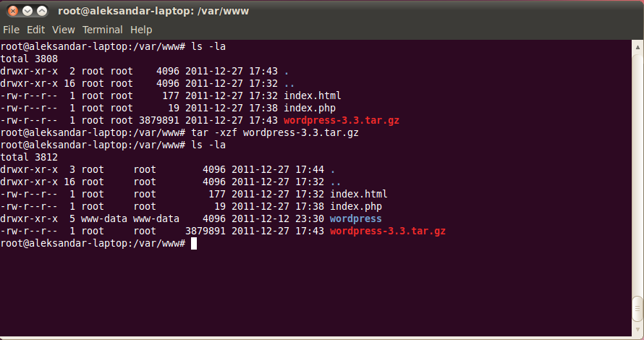Open the Terminal menu
644x340 pixels.
click(102, 30)
